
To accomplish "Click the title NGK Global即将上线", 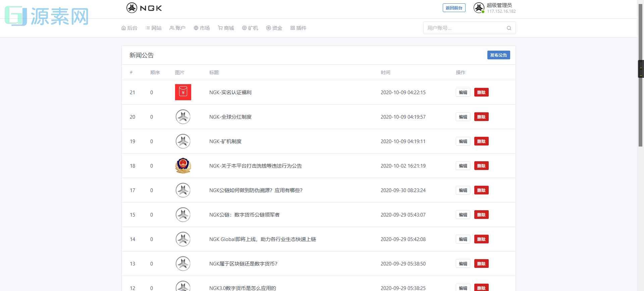I will (263, 239).
